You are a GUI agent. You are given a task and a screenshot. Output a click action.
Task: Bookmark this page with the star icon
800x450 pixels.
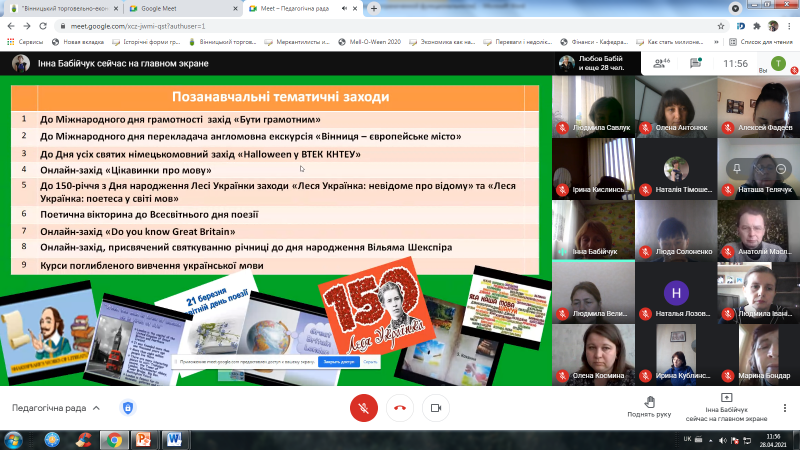(x=720, y=26)
